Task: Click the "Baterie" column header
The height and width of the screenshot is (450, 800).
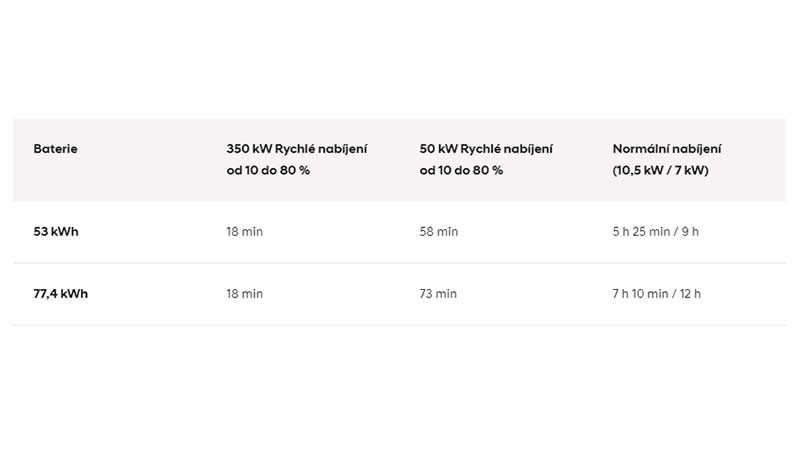Action: click(x=55, y=149)
